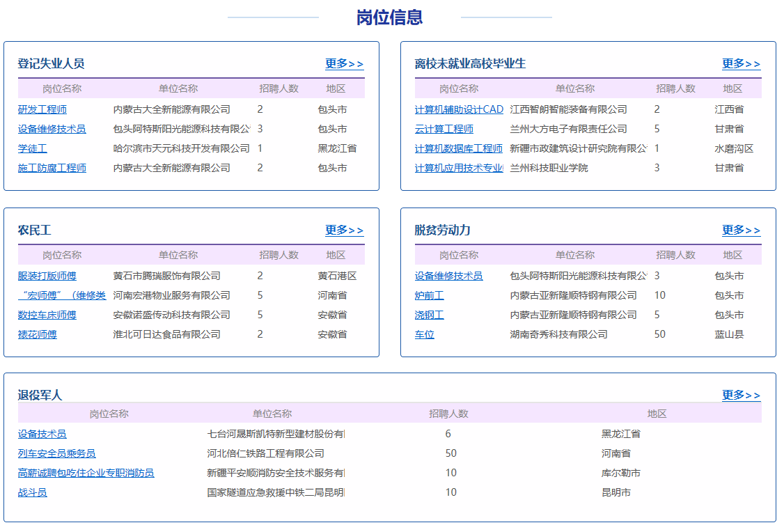The width and height of the screenshot is (784, 532).
Task: Click the 黄石港区 region cell
Action: 338,276
